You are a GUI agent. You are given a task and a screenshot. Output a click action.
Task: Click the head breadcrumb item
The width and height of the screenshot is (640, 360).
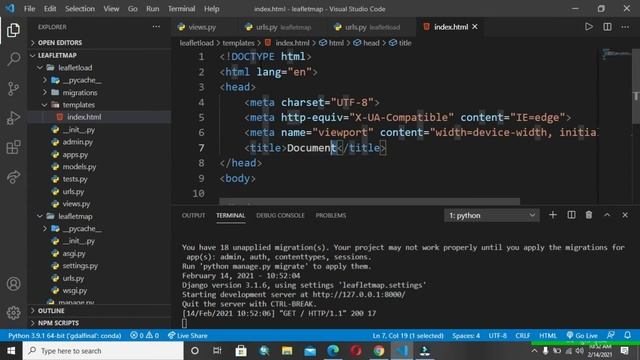click(366, 43)
